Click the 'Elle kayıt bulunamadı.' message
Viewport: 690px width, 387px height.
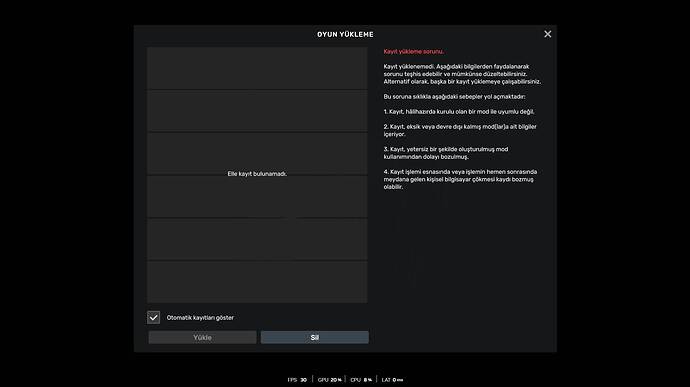pyautogui.click(x=257, y=174)
